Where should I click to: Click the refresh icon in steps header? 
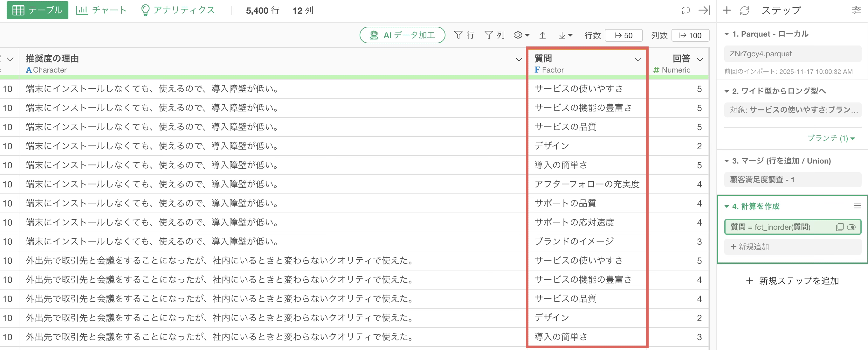tap(744, 10)
